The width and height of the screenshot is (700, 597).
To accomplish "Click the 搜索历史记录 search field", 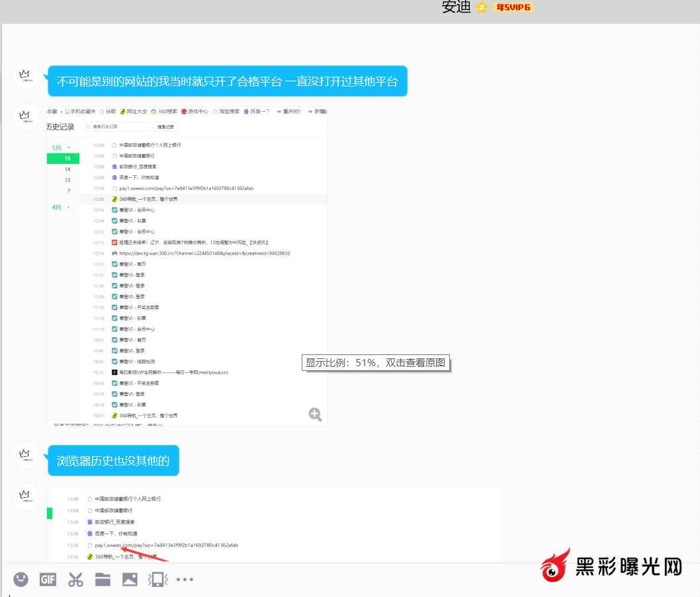I will [116, 126].
